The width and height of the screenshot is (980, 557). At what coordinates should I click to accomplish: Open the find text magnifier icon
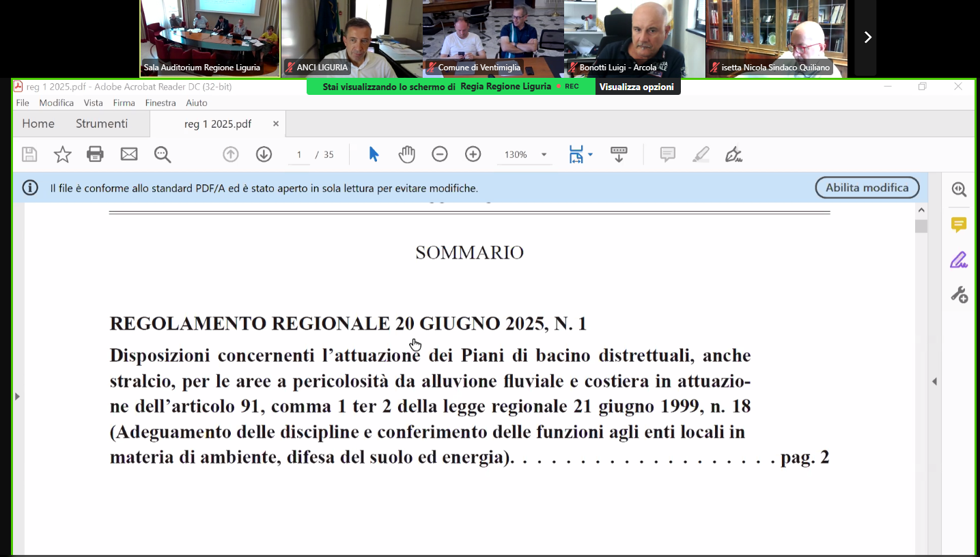pyautogui.click(x=163, y=154)
